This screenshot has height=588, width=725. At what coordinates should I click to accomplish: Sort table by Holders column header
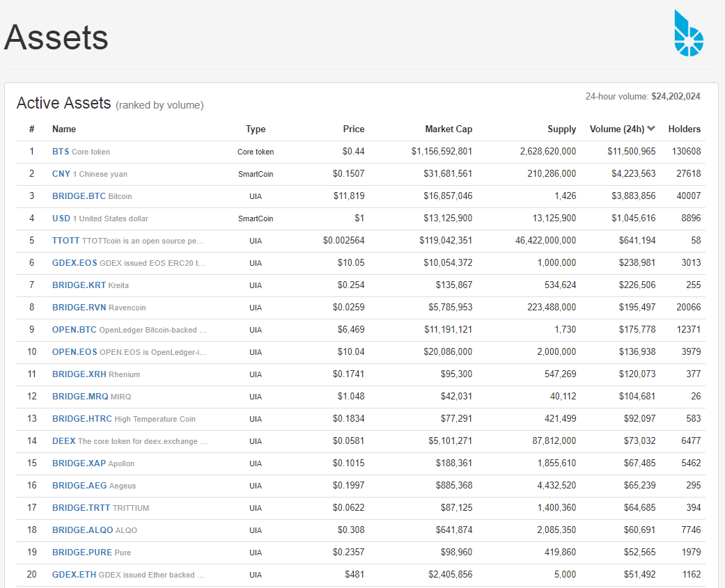pyautogui.click(x=685, y=129)
